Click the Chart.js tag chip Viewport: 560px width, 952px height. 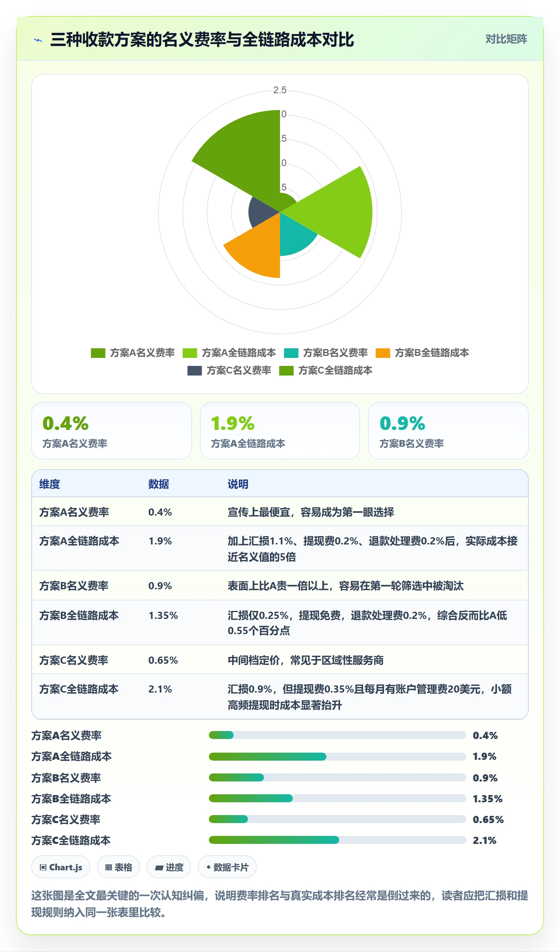61,867
